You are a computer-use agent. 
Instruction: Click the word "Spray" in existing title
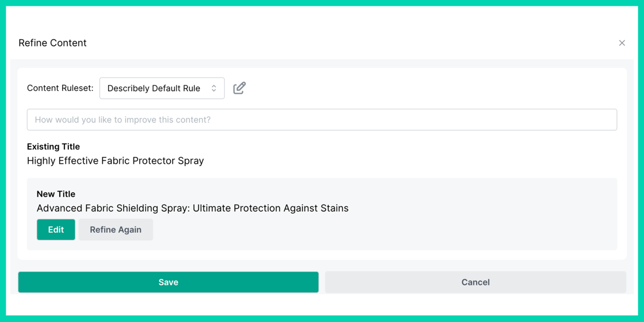tap(190, 161)
